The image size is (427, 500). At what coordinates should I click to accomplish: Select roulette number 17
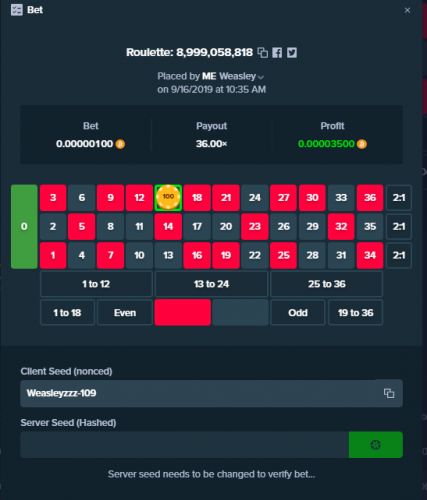197,227
